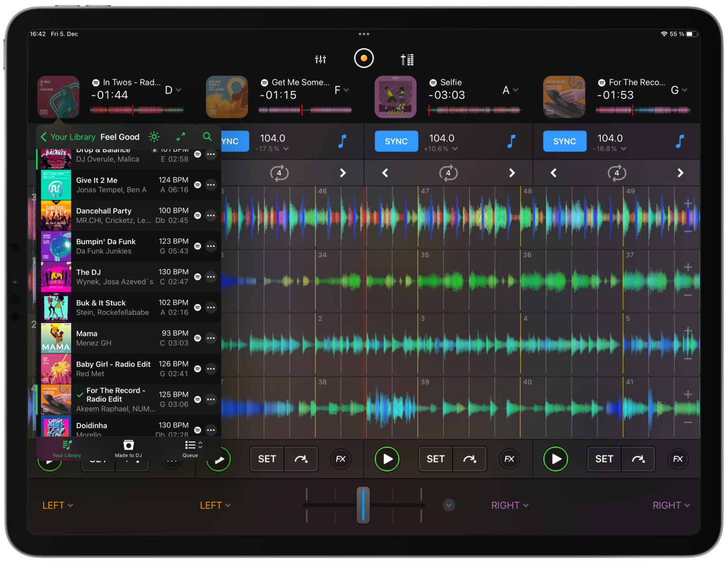The width and height of the screenshot is (728, 564).
Task: Open the level meters icon near top center
Action: pyautogui.click(x=407, y=58)
